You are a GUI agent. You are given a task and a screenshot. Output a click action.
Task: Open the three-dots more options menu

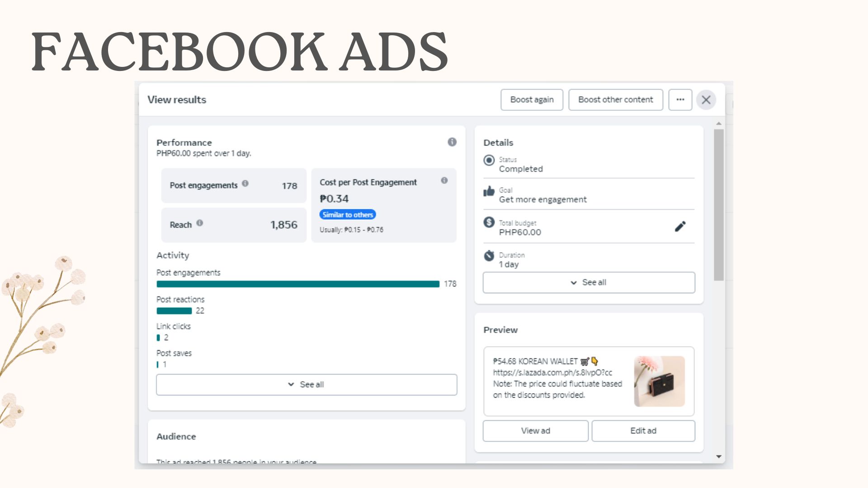680,100
